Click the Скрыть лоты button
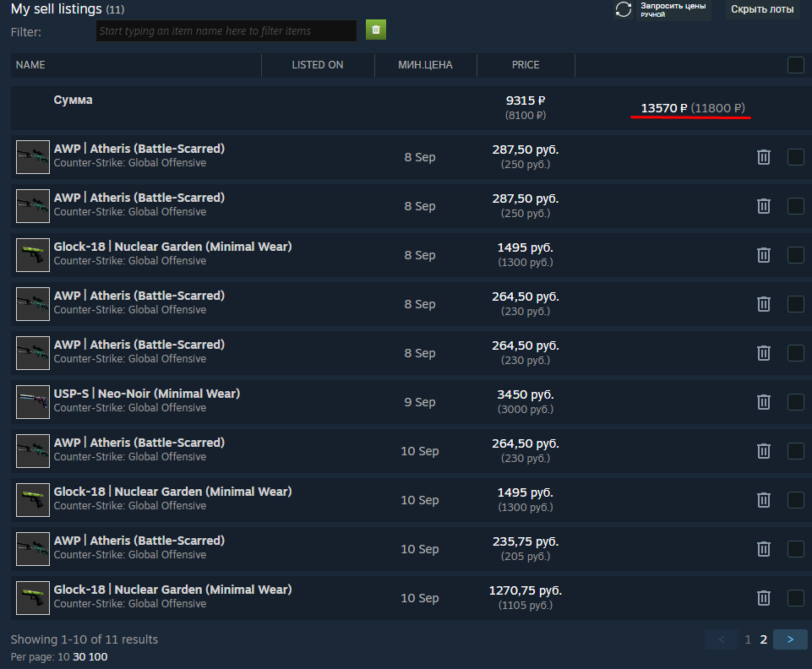812x669 pixels. [x=761, y=9]
